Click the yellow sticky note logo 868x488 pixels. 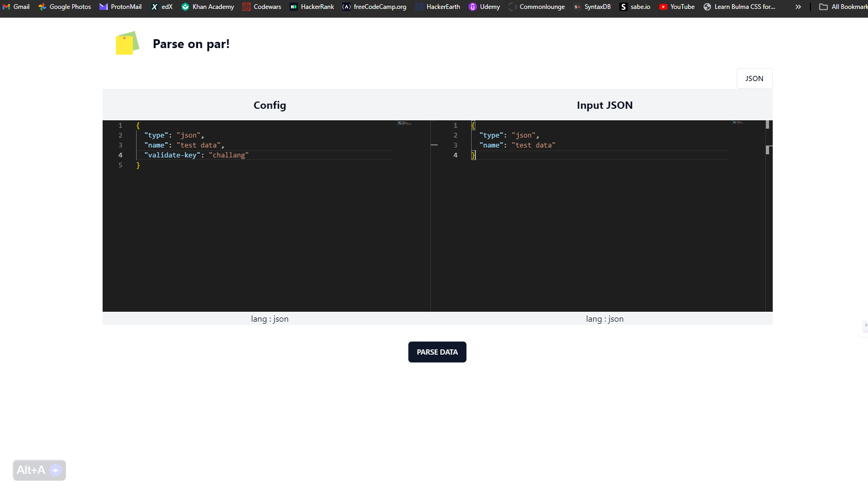click(x=127, y=43)
